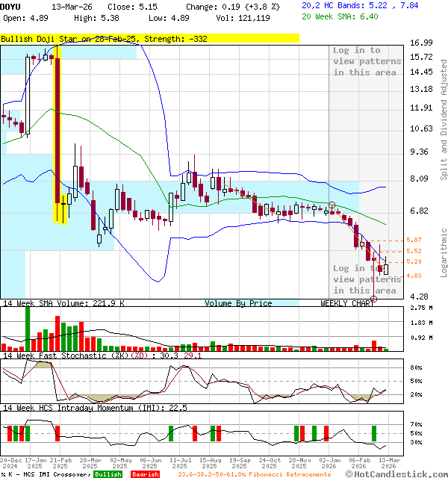Click the Volume By Price label
This screenshot has height=478, width=448.
click(238, 303)
